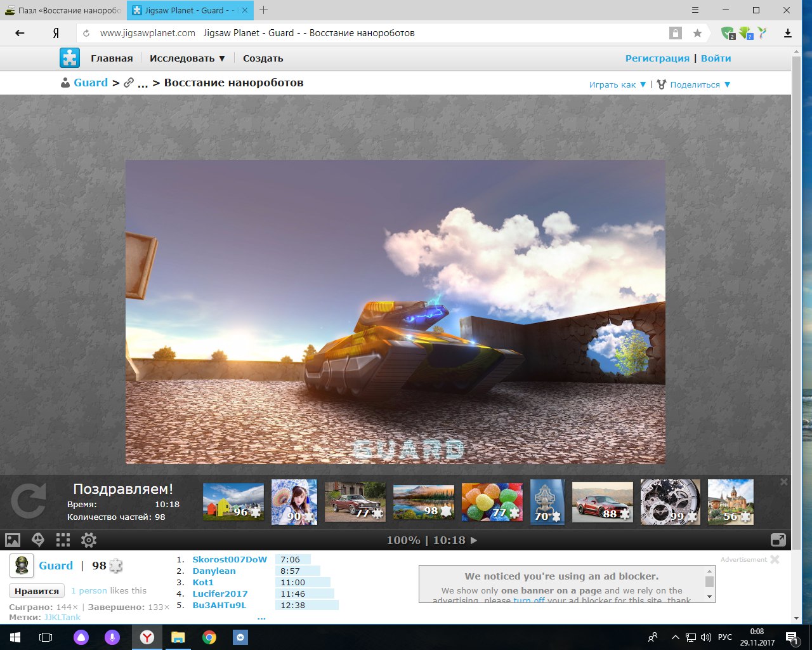Open the 90-piece girl portrait puzzle thumbnail

294,502
